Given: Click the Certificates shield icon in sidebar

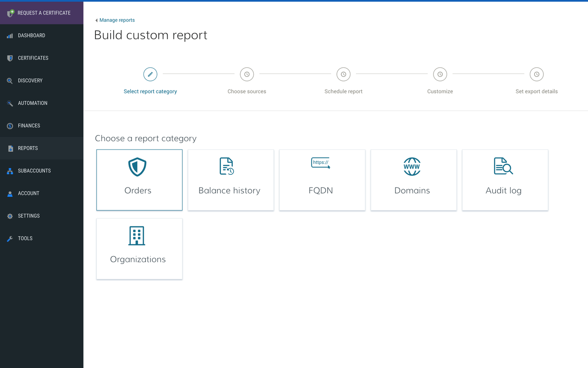Looking at the screenshot, I should pos(9,58).
